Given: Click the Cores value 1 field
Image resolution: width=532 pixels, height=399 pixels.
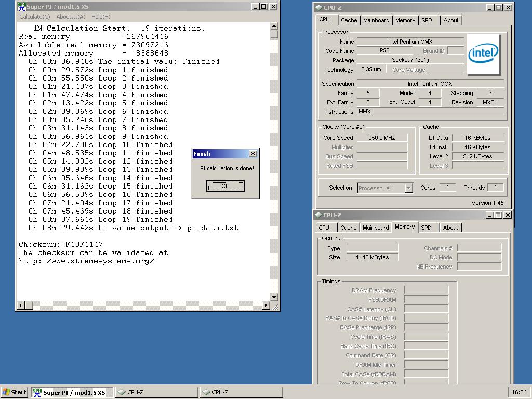Looking at the screenshot, I should (447, 187).
